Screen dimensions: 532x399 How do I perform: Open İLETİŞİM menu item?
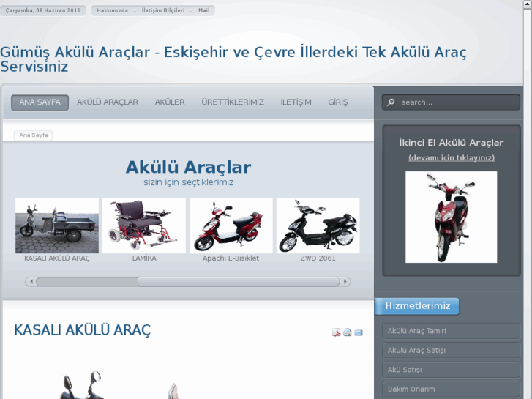click(296, 102)
